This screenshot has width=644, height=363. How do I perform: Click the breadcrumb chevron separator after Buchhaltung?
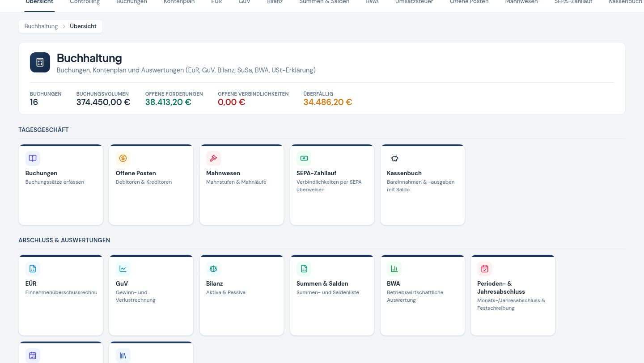pyautogui.click(x=64, y=26)
